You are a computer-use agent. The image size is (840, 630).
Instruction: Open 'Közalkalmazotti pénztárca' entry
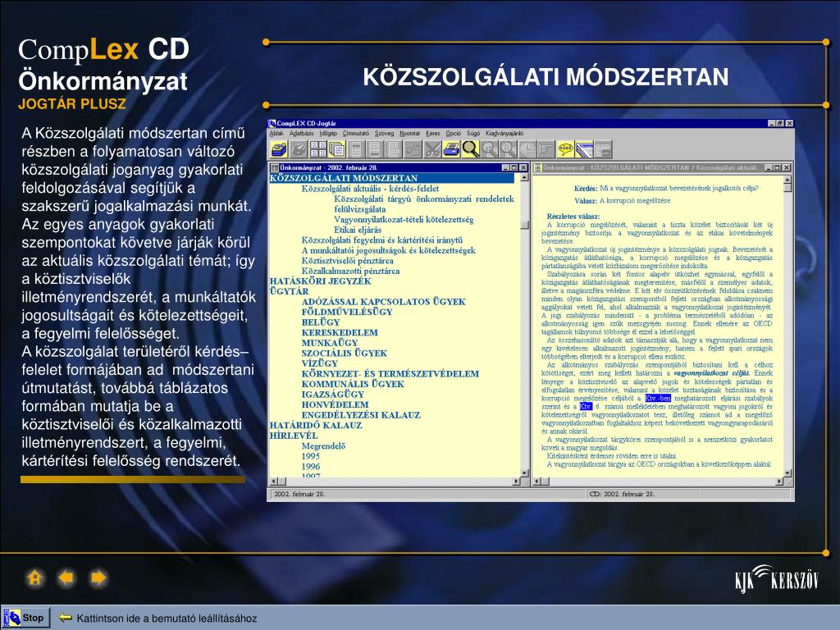(350, 271)
